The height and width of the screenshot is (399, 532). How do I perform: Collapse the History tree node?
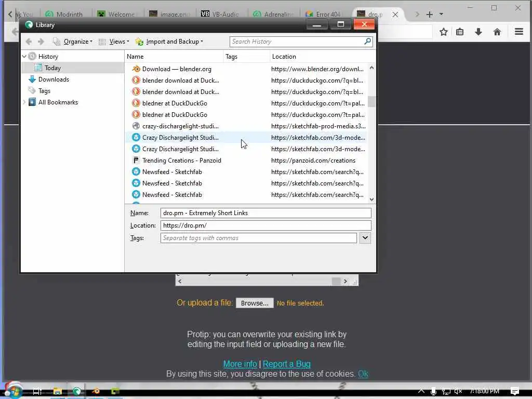pos(24,56)
